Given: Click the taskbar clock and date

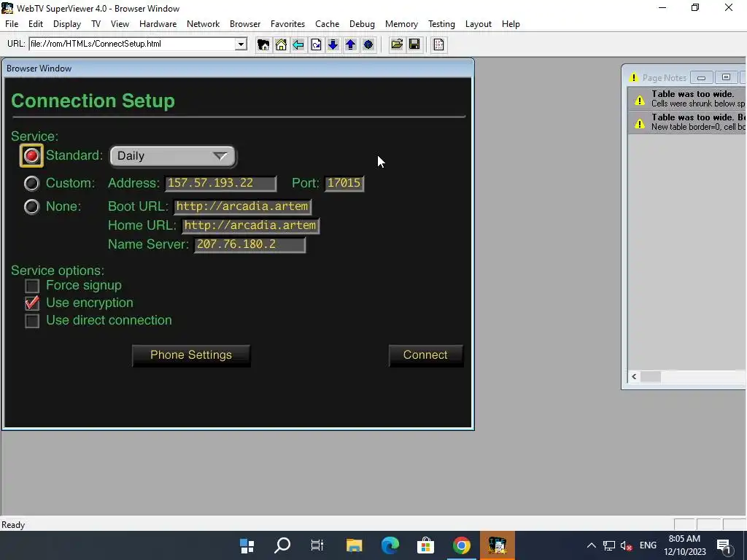Looking at the screenshot, I should [684, 545].
